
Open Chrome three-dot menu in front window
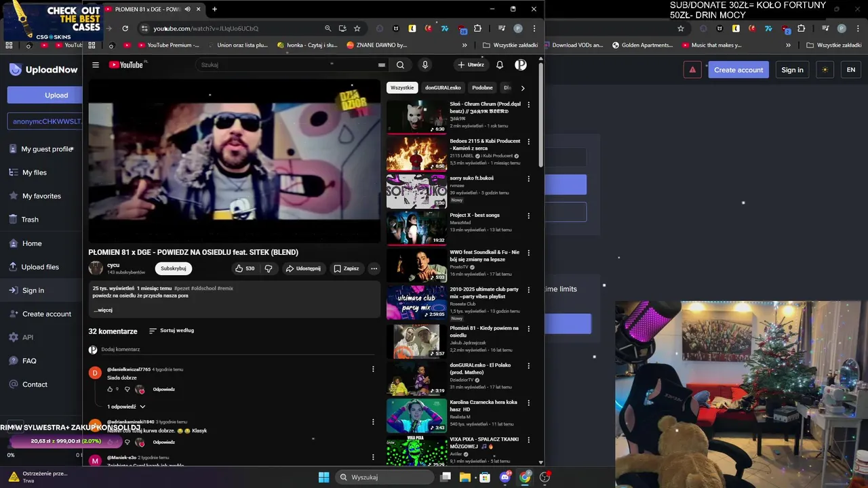[x=534, y=28]
